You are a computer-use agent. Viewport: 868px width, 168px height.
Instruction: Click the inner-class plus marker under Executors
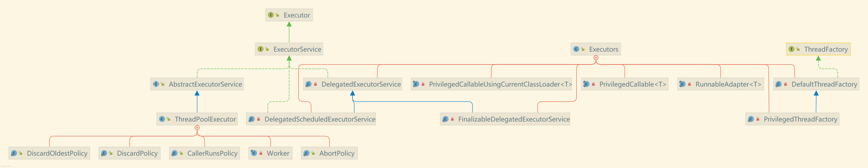pyautogui.click(x=596, y=58)
